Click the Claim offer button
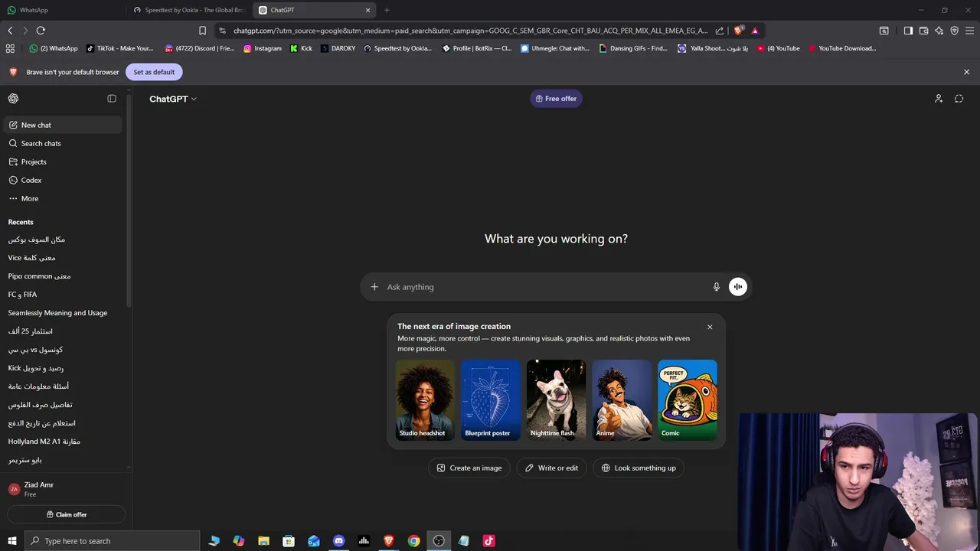 (x=67, y=514)
